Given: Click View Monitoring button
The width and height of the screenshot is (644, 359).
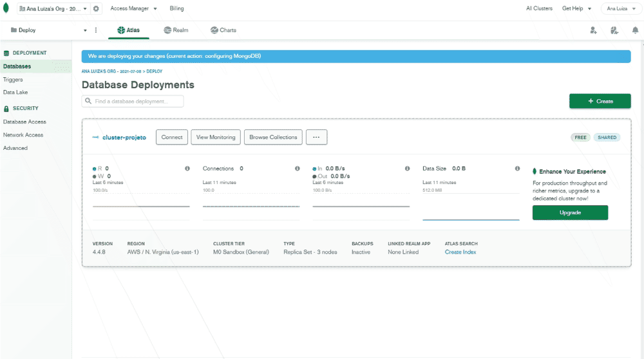Looking at the screenshot, I should point(216,137).
